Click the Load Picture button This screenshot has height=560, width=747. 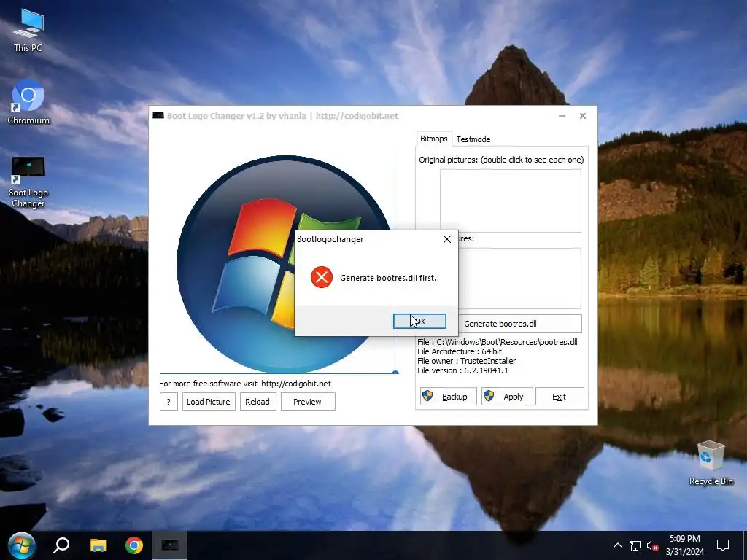tap(209, 402)
